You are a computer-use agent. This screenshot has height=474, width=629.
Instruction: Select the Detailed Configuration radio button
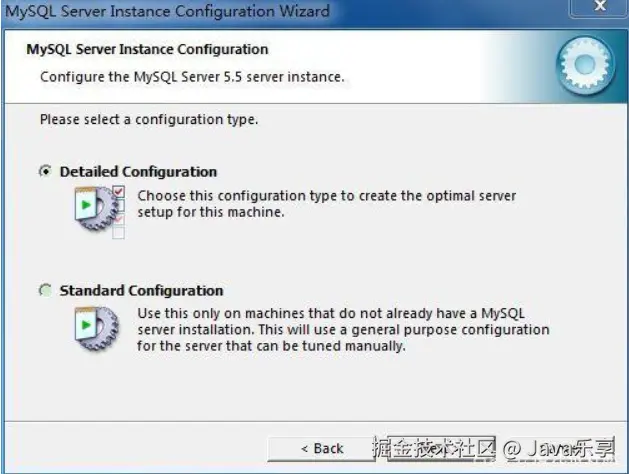pos(45,171)
